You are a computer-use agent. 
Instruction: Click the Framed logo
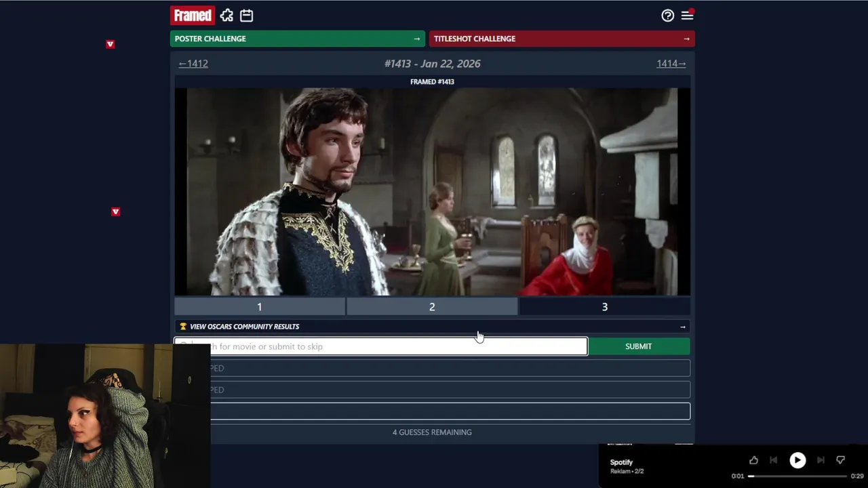(193, 15)
